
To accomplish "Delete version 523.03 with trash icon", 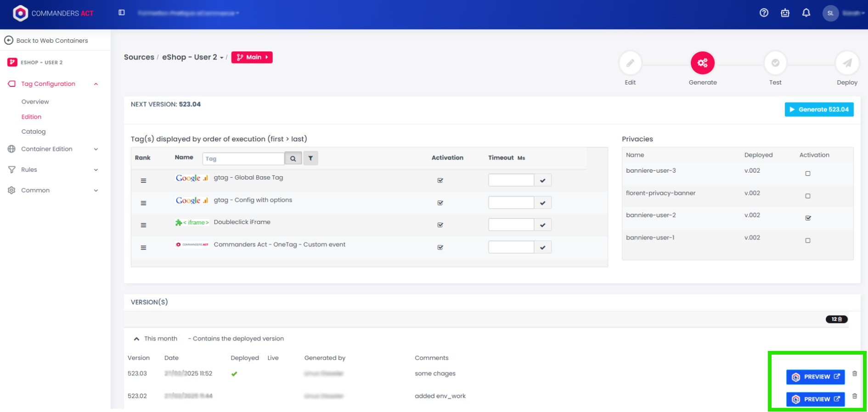I will tap(855, 374).
